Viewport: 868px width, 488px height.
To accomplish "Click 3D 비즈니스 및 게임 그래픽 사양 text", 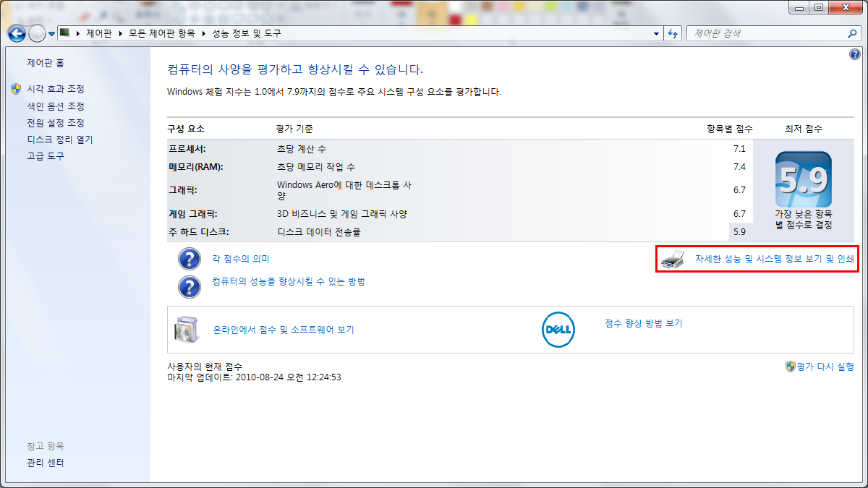I will pyautogui.click(x=342, y=214).
